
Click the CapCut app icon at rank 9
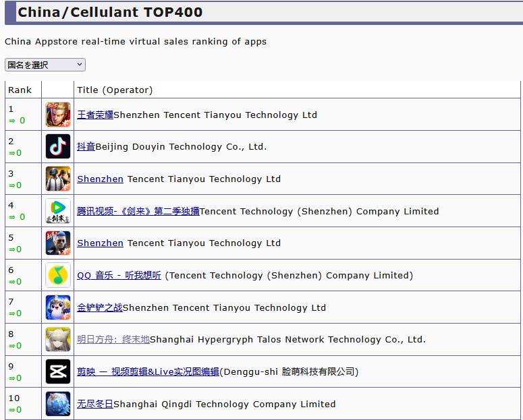(x=57, y=371)
